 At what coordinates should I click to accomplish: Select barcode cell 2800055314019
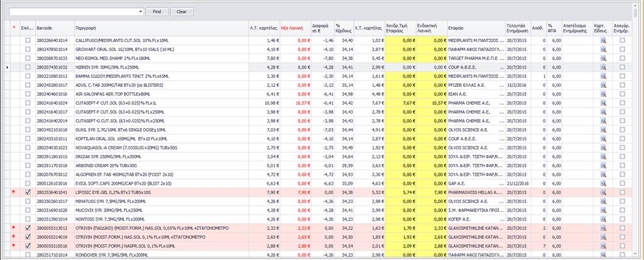55,237
